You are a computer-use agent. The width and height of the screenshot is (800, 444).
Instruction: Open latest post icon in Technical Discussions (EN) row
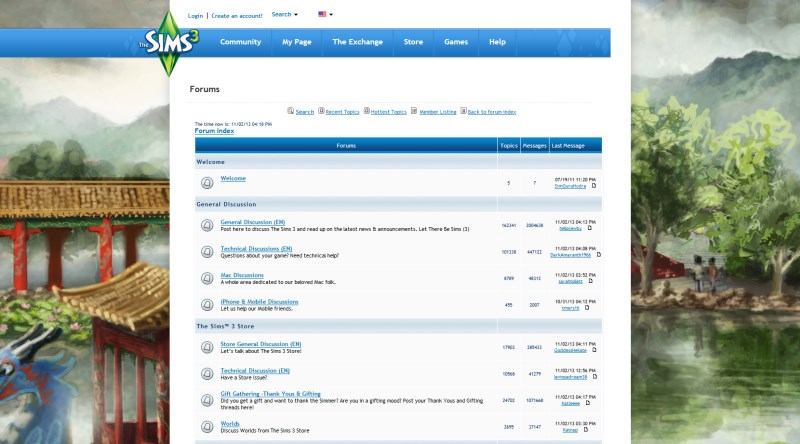(x=598, y=255)
